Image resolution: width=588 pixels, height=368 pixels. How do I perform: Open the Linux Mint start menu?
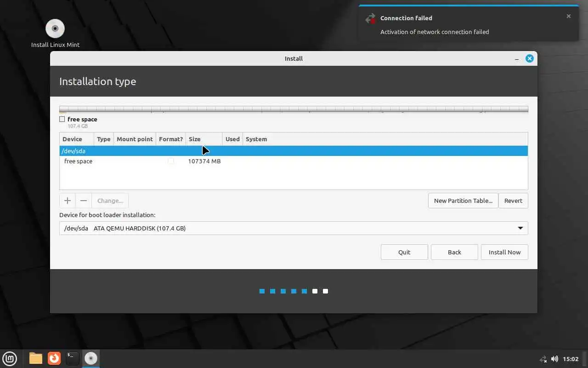tap(10, 358)
